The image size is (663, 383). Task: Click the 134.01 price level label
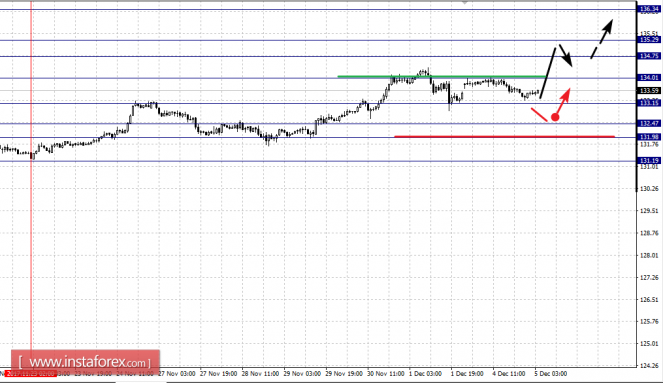[649, 77]
